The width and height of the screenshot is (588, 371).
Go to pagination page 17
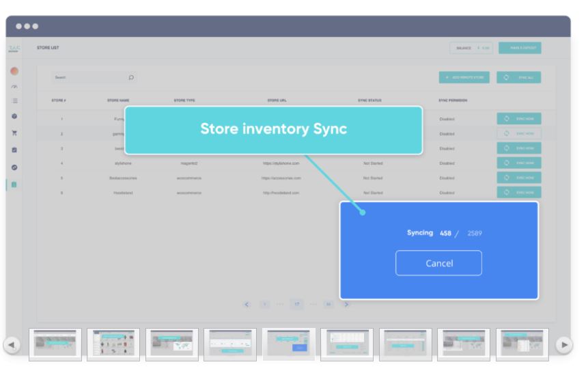[x=297, y=304]
